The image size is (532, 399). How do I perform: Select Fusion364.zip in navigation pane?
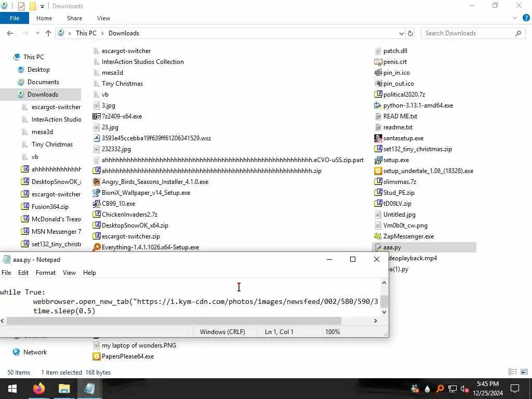coord(50,207)
